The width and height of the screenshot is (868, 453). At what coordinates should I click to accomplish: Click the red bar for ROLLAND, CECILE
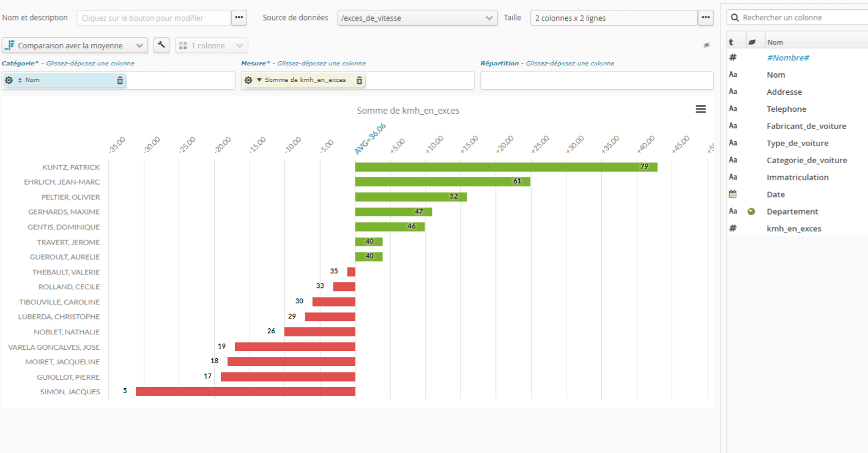tap(344, 287)
